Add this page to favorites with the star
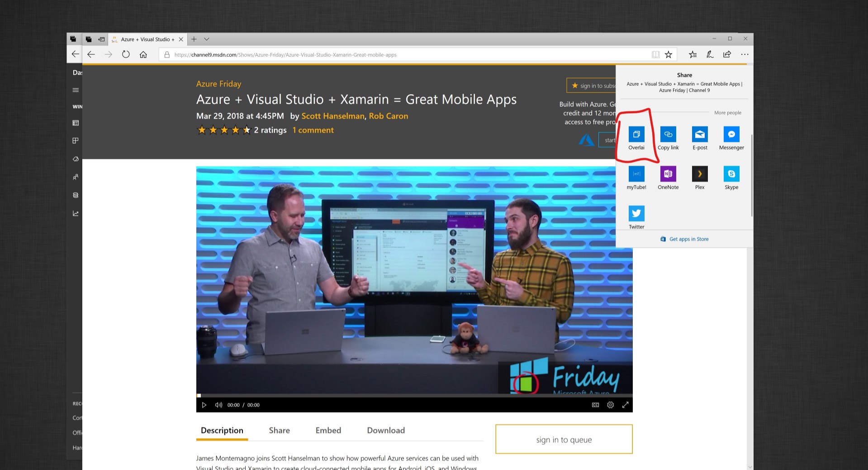 pyautogui.click(x=669, y=55)
